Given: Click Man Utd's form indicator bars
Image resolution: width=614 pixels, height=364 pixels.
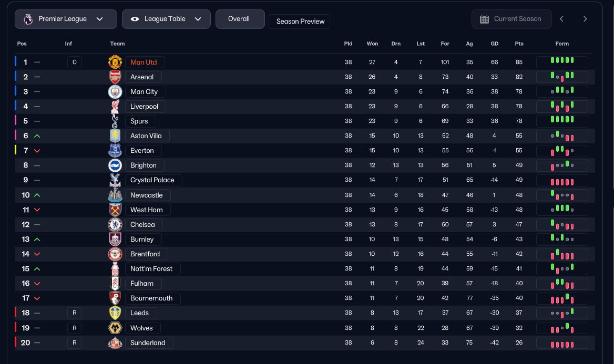Looking at the screenshot, I should (561, 62).
